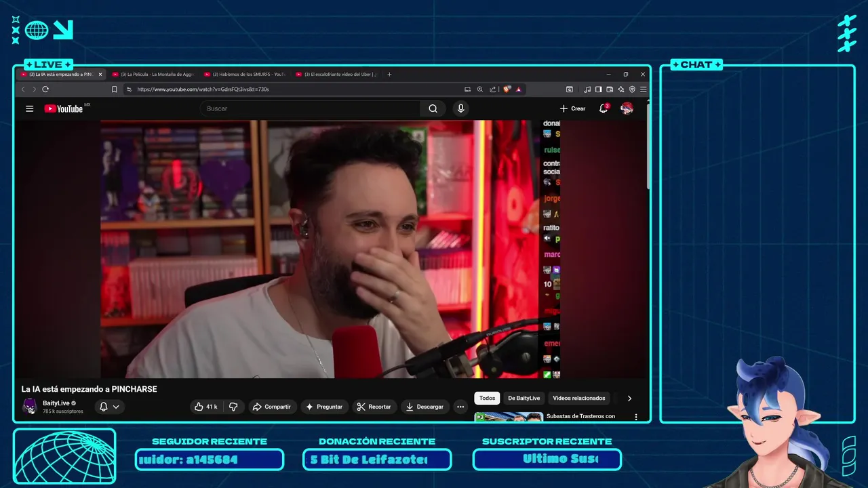The height and width of the screenshot is (488, 868).
Task: Select the De BaityLive filter chip
Action: 524,399
